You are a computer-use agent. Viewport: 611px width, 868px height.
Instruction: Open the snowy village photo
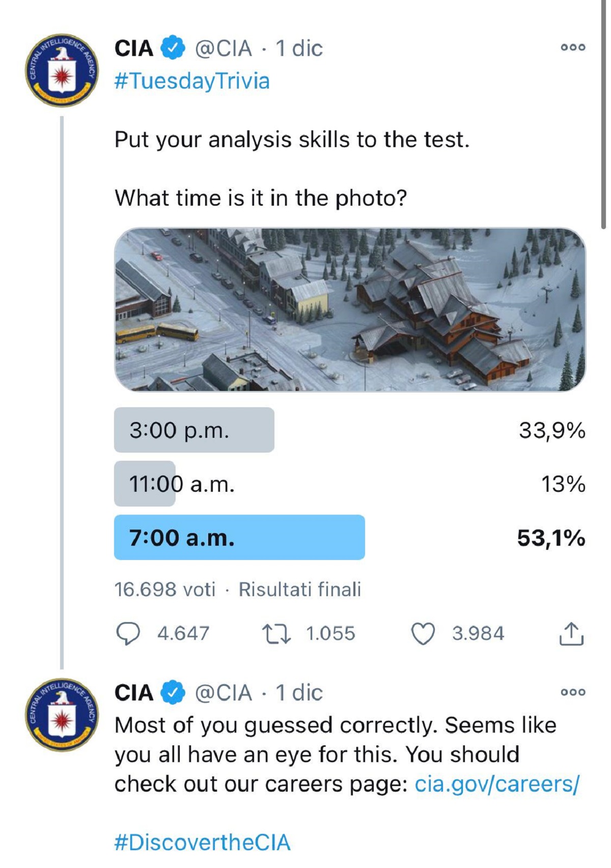click(350, 310)
